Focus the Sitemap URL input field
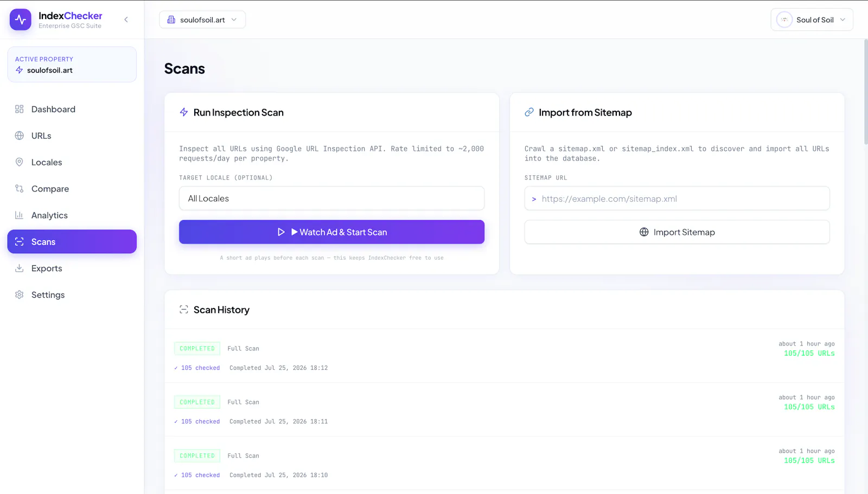 [676, 198]
